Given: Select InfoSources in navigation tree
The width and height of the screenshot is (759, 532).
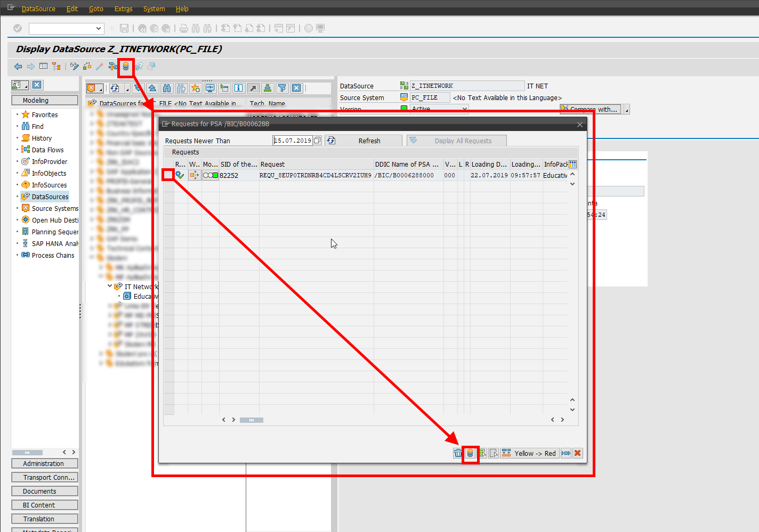Looking at the screenshot, I should point(49,185).
